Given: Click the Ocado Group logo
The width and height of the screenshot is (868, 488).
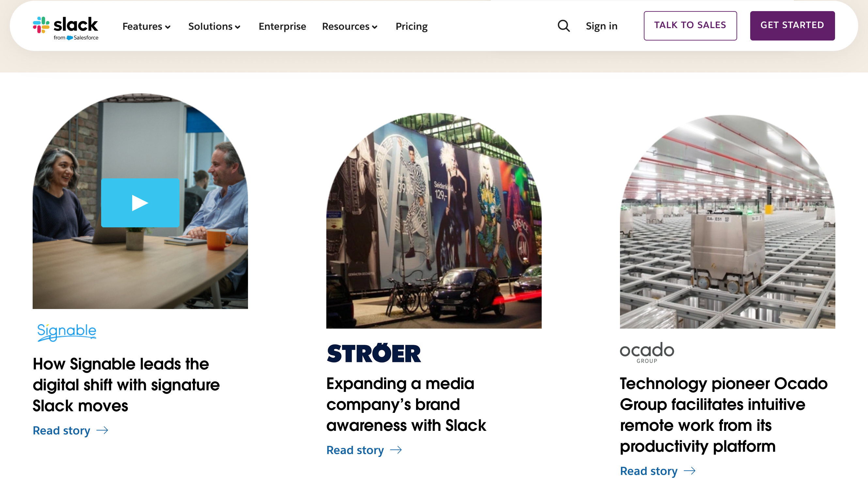Looking at the screenshot, I should pos(647,352).
